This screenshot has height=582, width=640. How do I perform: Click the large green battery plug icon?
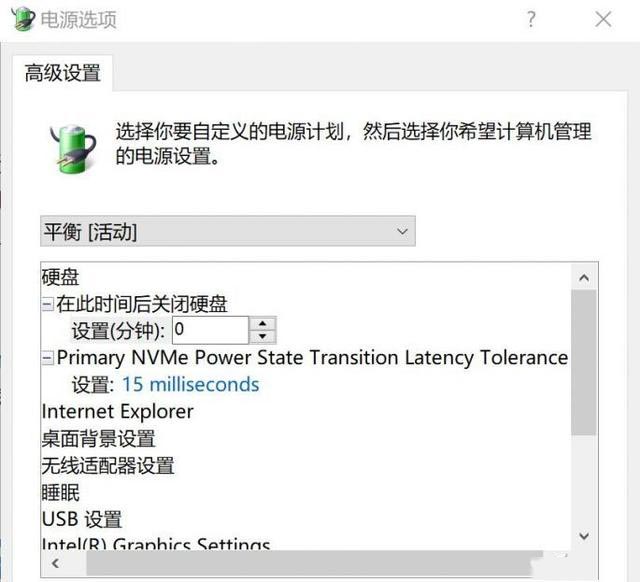pyautogui.click(x=74, y=149)
